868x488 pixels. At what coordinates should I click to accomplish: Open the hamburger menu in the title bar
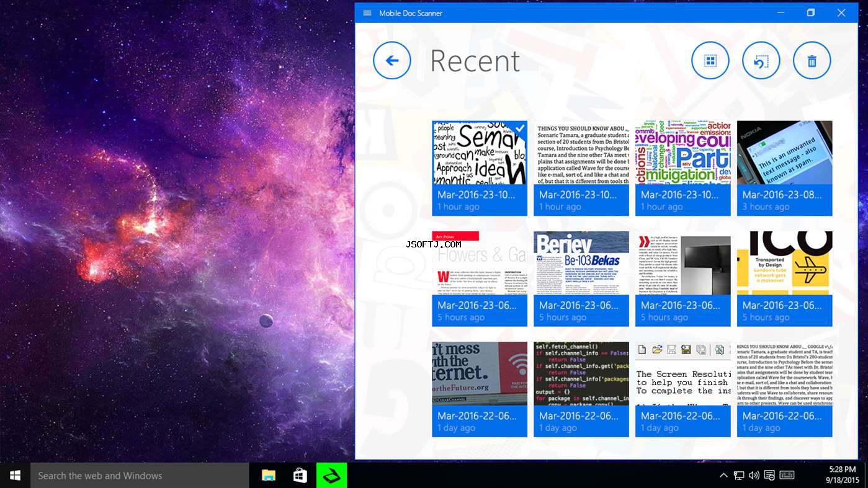367,13
